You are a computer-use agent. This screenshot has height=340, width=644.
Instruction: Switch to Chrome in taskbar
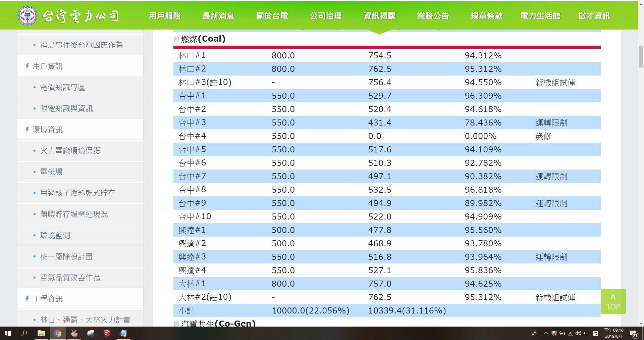[x=58, y=333]
